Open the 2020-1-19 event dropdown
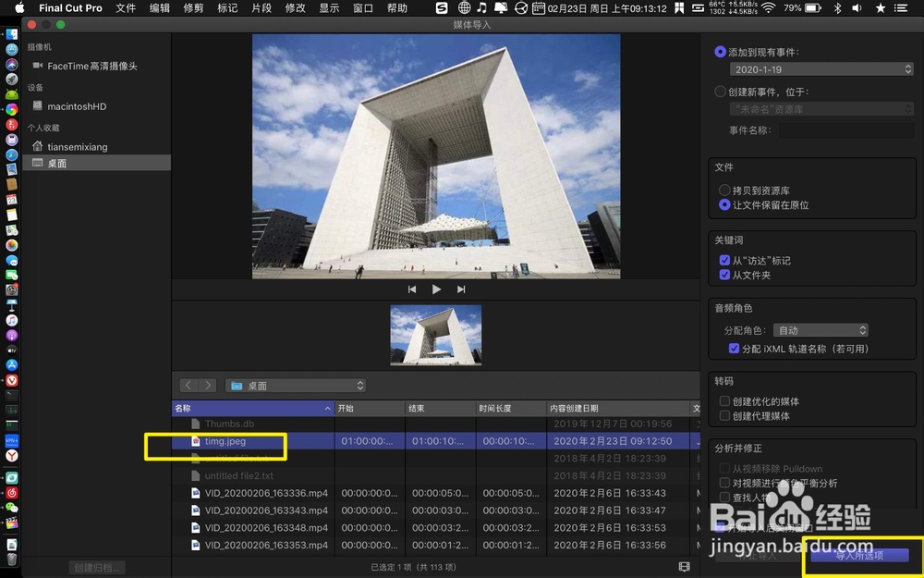This screenshot has height=578, width=924. [821, 68]
